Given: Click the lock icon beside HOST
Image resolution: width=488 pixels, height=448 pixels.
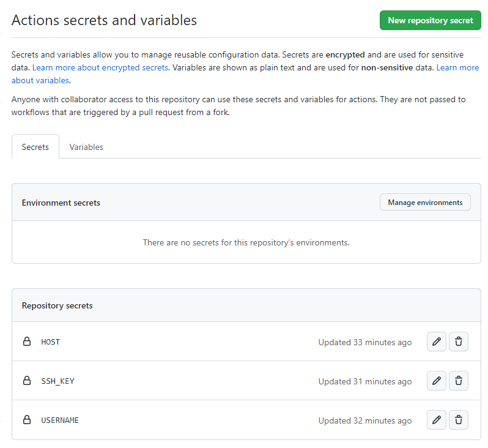Looking at the screenshot, I should coord(27,342).
